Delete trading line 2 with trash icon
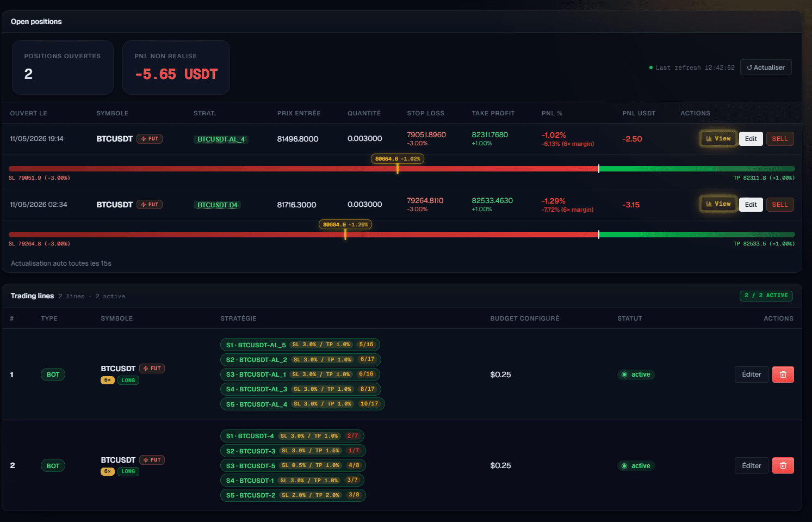The width and height of the screenshot is (812, 522). (x=783, y=465)
